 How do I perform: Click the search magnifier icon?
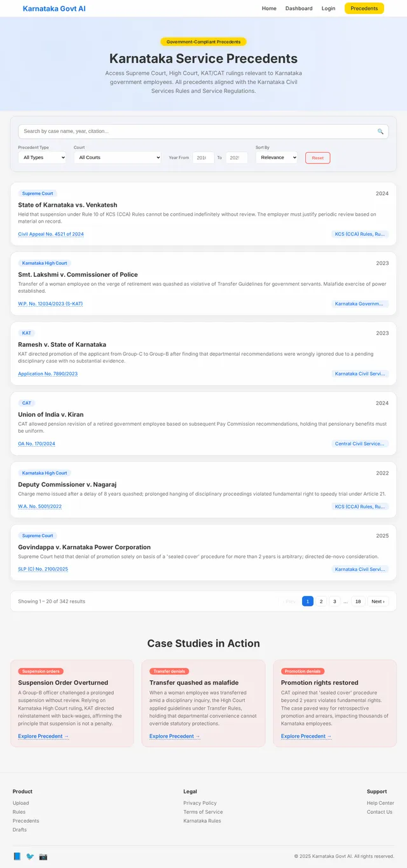pyautogui.click(x=380, y=132)
